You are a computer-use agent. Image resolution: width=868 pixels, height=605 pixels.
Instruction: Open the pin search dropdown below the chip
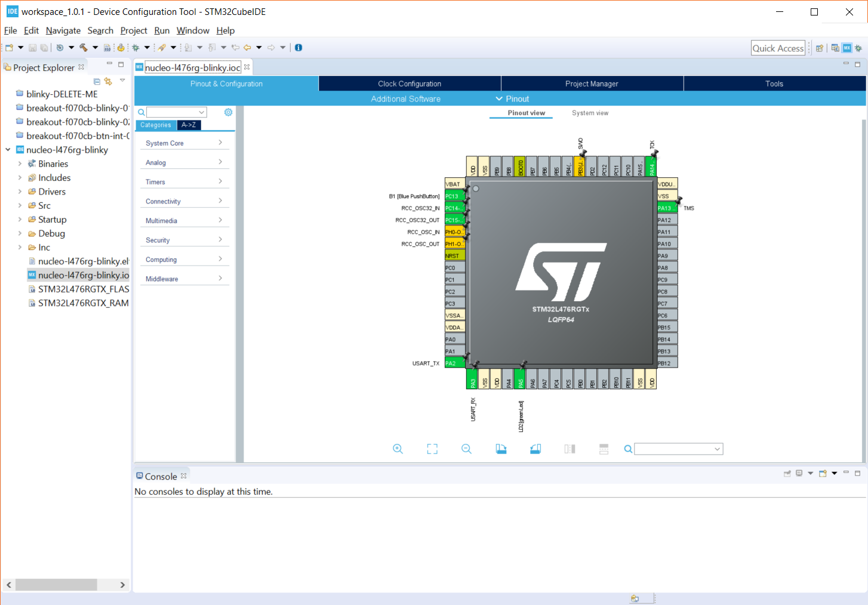coord(717,449)
